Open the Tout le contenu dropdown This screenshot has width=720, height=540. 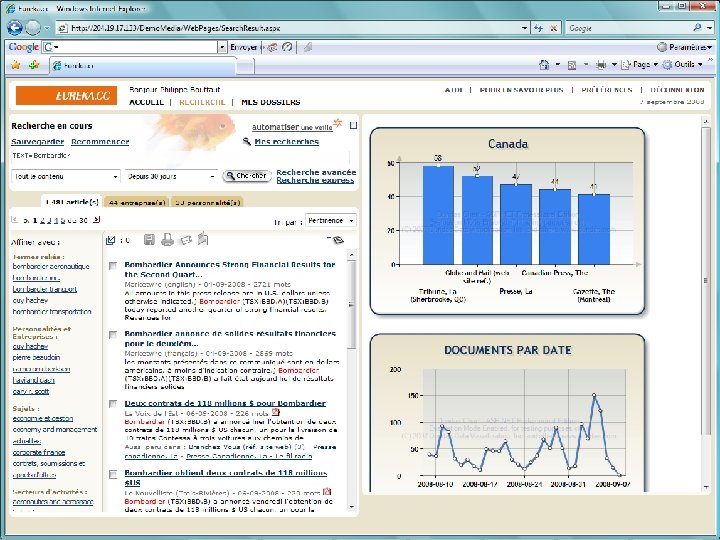[66, 176]
